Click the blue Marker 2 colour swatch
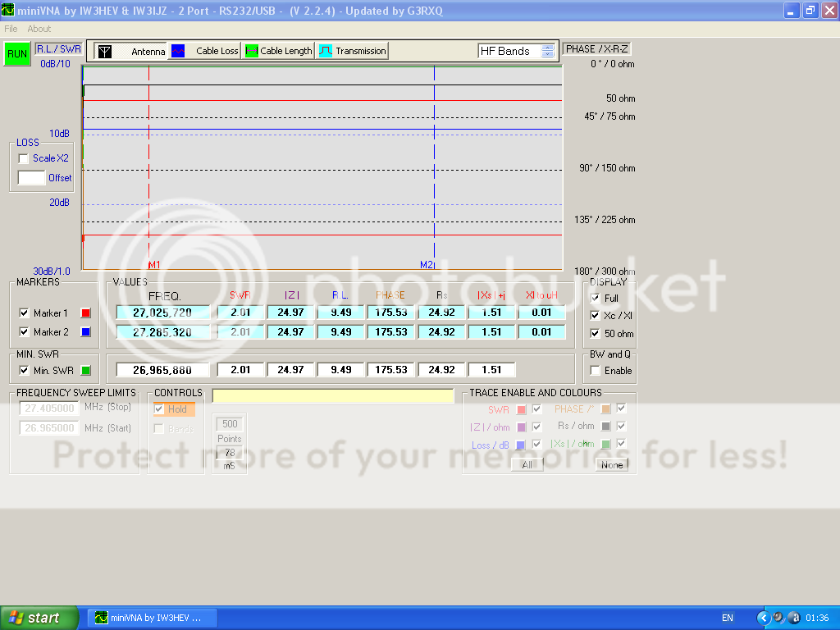Viewport: 840px width, 630px height. tap(85, 332)
